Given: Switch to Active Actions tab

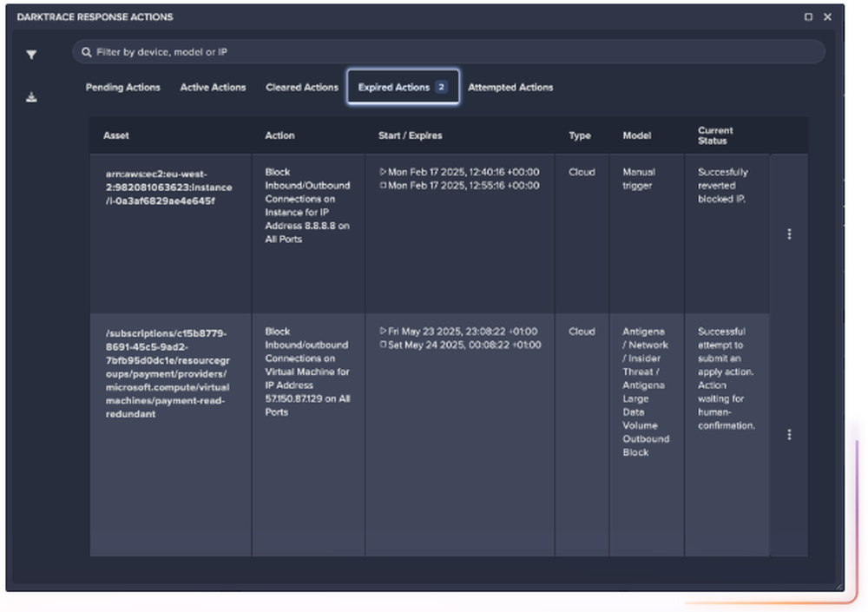Looking at the screenshot, I should (214, 88).
